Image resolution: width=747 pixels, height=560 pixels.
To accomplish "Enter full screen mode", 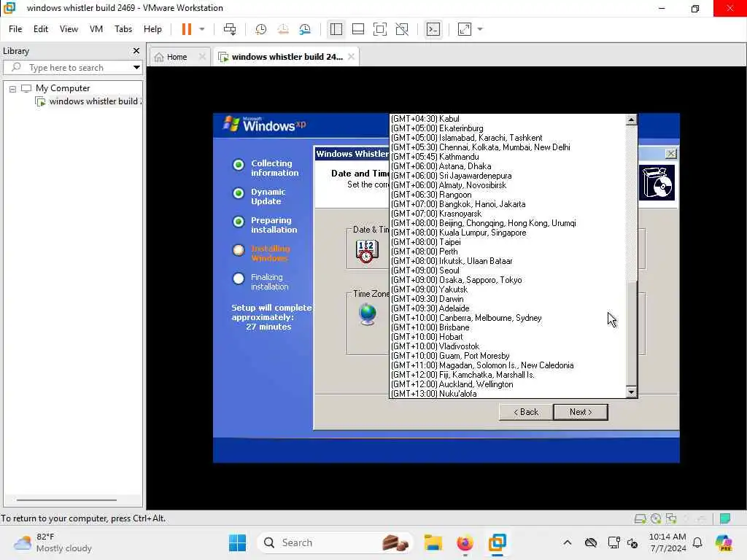I will (x=379, y=29).
